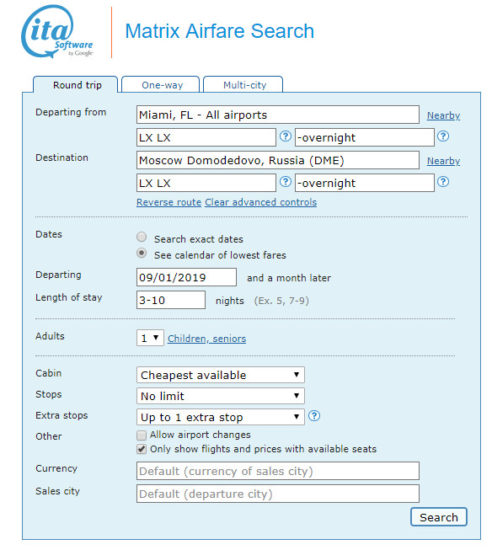Screen dimensions: 492x550
Task: Open the Stops dropdown set to No limit
Action: coord(220,396)
